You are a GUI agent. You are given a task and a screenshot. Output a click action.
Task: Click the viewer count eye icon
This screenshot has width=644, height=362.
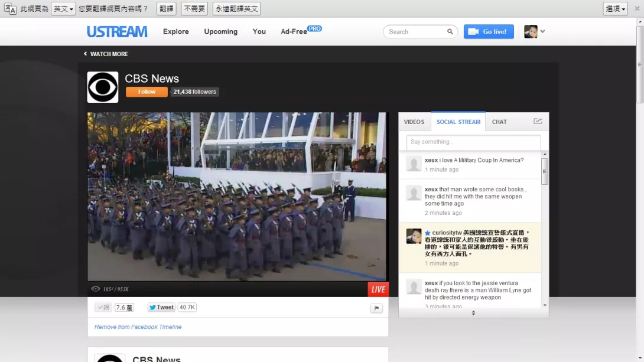tap(95, 289)
